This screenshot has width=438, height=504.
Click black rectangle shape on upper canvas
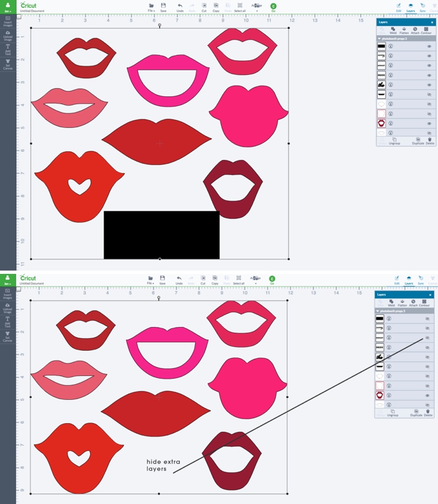pyautogui.click(x=161, y=235)
